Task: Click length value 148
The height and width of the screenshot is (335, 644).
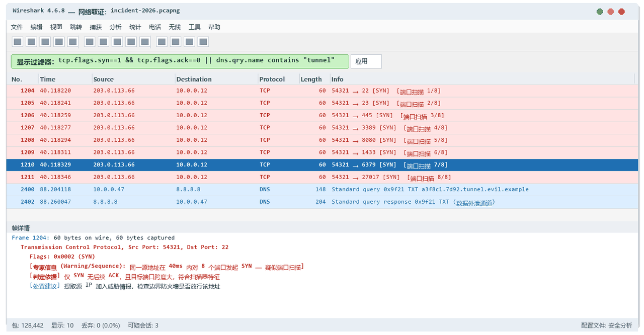Action: (320, 189)
